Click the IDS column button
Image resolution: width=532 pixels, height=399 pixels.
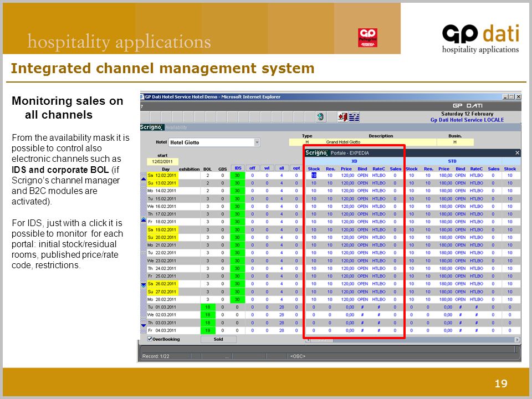(x=238, y=168)
